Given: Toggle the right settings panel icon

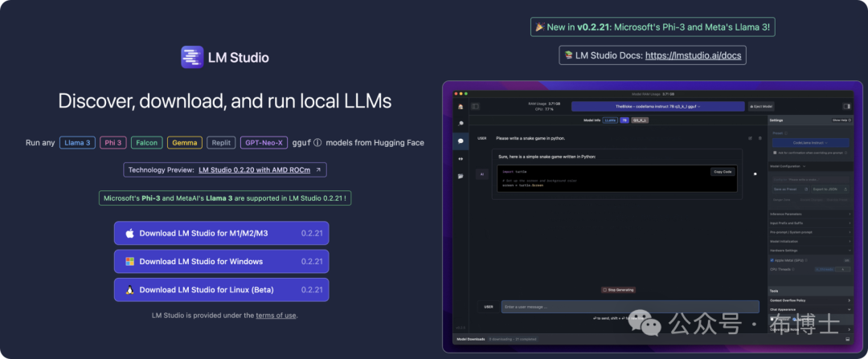Looking at the screenshot, I should point(846,106).
